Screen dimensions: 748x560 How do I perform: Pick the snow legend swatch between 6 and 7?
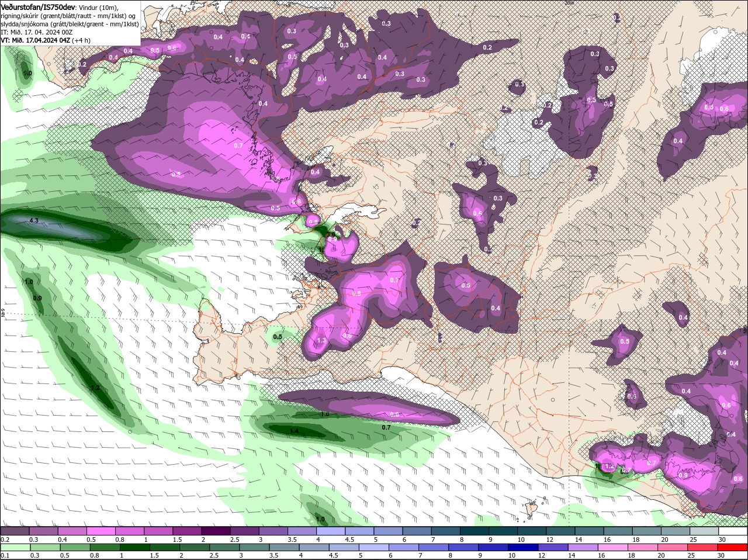coord(416,531)
